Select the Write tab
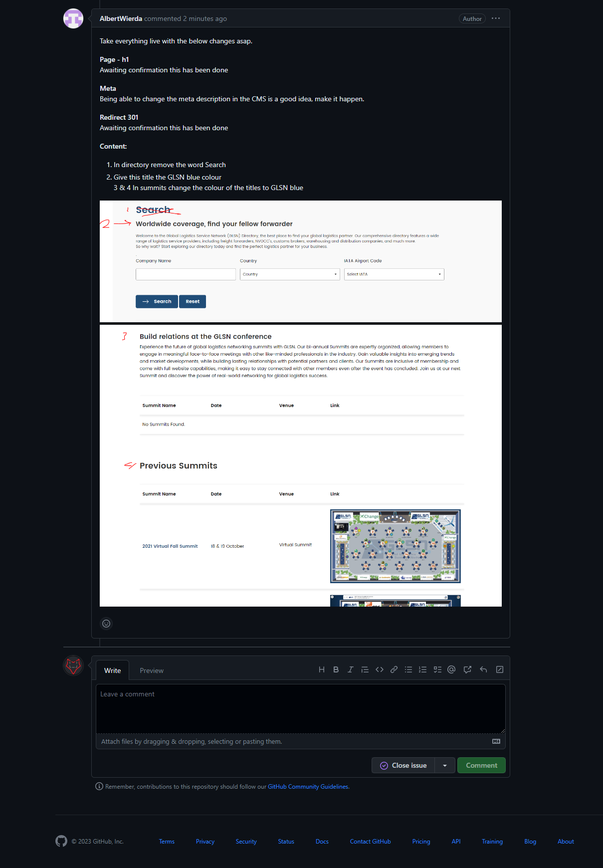This screenshot has height=868, width=603. pyautogui.click(x=112, y=670)
